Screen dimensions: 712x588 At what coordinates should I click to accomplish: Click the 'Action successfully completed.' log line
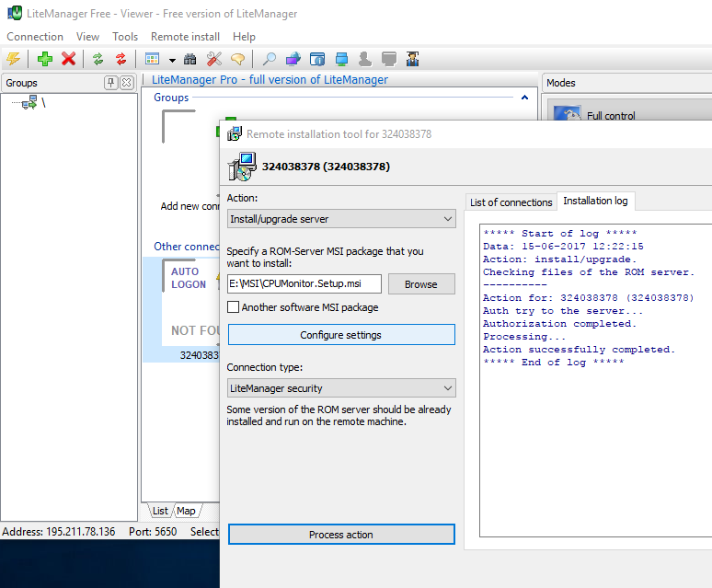[x=579, y=350]
